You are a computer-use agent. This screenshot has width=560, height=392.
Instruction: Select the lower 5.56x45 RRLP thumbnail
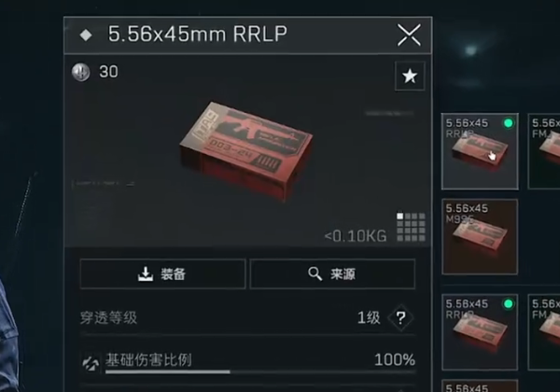tap(480, 332)
